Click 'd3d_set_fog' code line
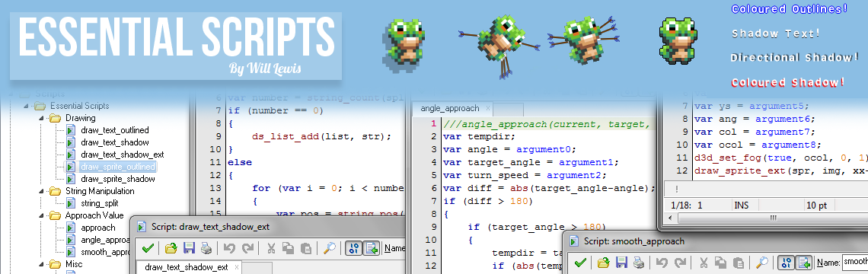Screen dimensions: 868x274 tap(780, 158)
